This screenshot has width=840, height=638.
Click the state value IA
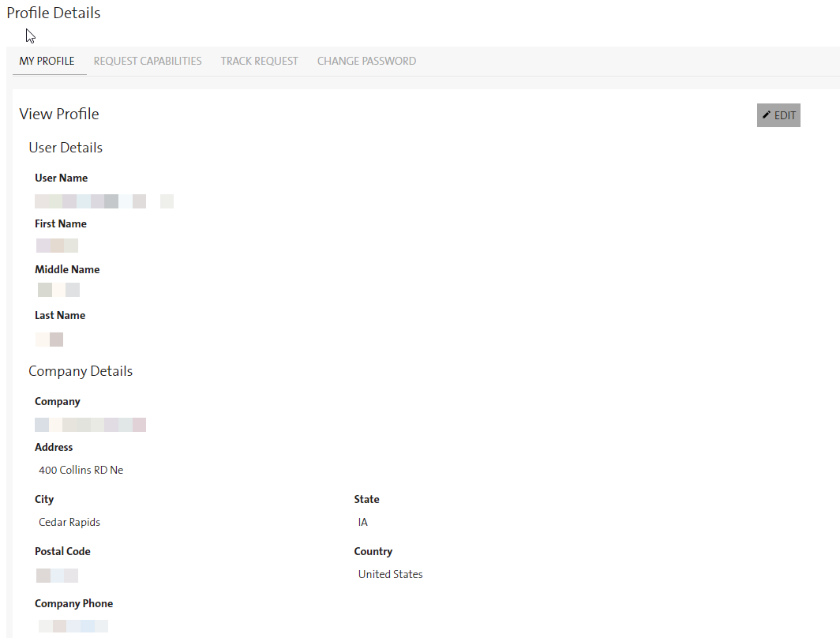[x=362, y=522]
